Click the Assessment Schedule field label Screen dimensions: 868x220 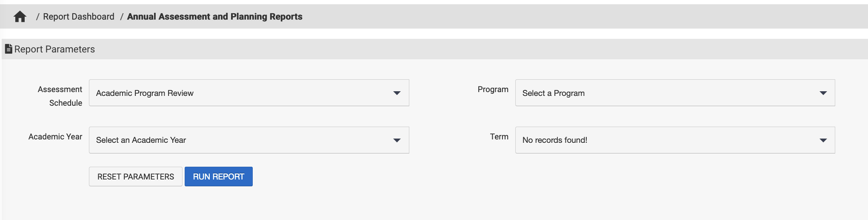[x=60, y=96]
